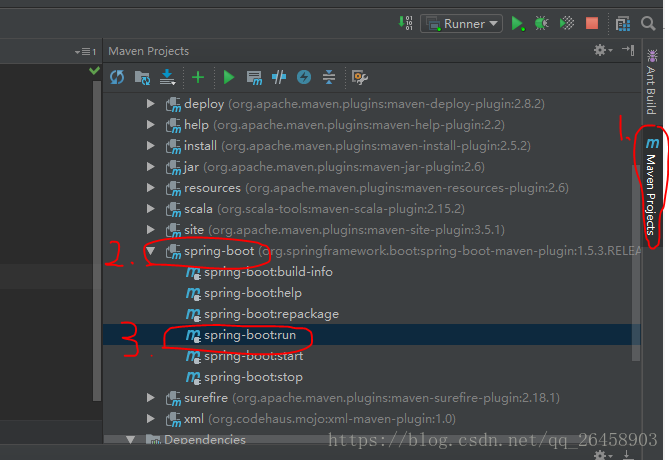Click the Execute Maven Goal icon
The height and width of the screenshot is (460, 669).
254,78
